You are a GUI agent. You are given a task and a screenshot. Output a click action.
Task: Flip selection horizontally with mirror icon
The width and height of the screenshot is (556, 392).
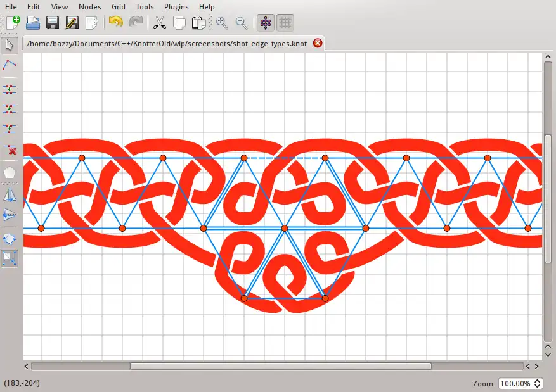(x=10, y=195)
